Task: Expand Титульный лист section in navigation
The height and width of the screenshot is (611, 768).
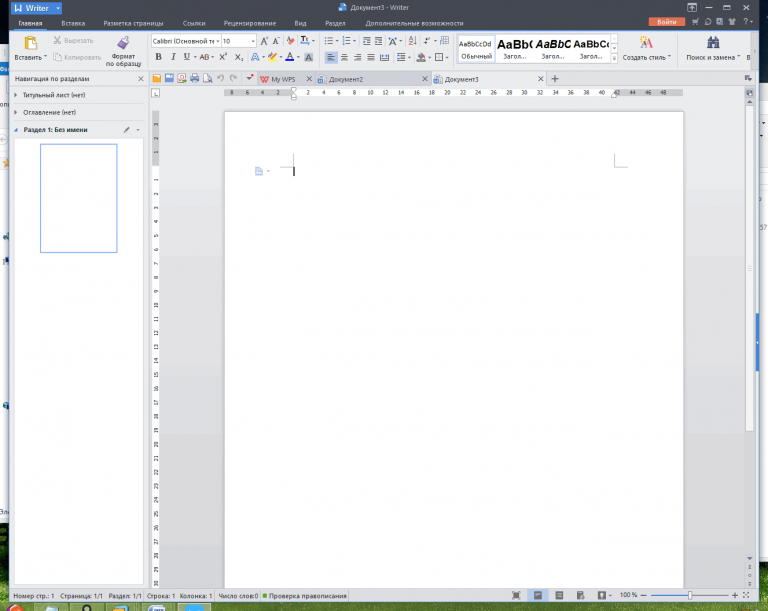Action: [x=16, y=95]
